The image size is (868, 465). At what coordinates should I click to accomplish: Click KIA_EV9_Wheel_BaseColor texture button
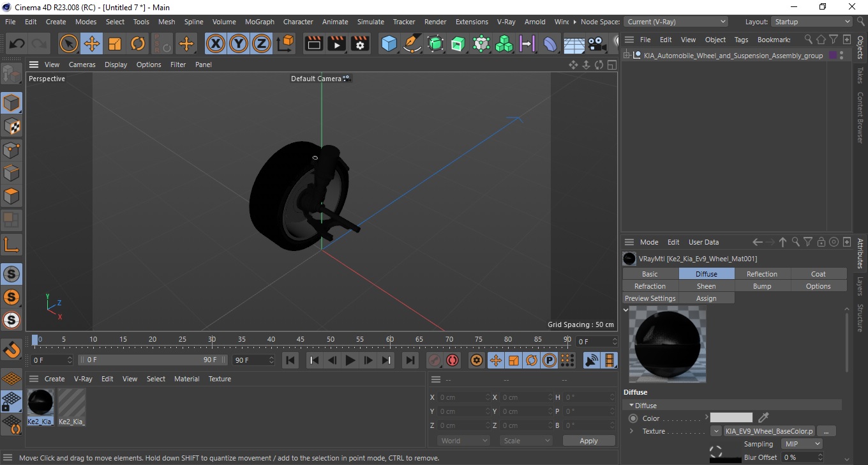(769, 431)
